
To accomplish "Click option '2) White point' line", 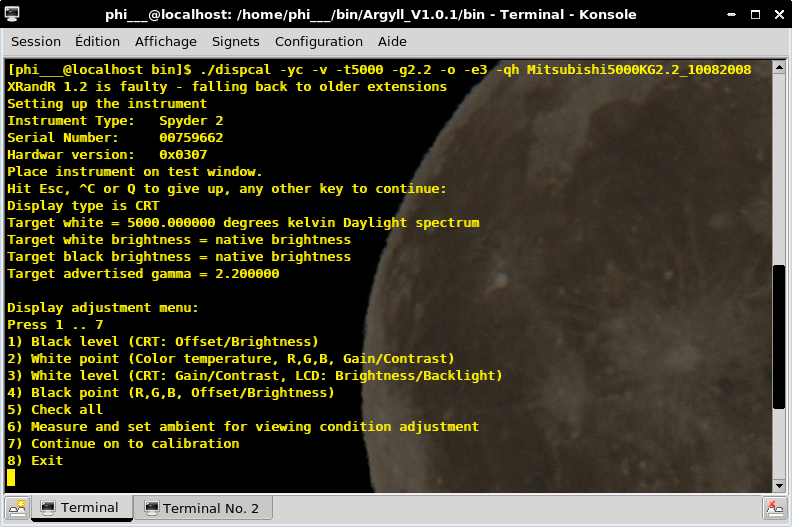I will tap(231, 359).
